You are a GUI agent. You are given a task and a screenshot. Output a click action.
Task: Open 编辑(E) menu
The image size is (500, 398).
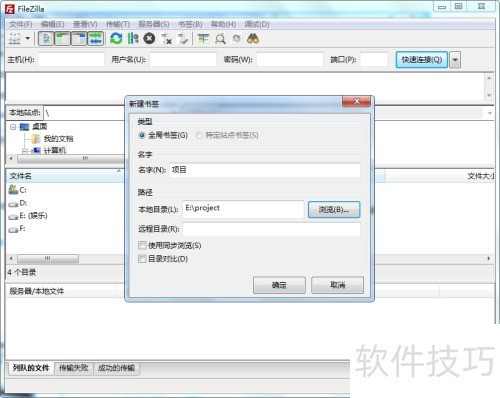(x=52, y=24)
